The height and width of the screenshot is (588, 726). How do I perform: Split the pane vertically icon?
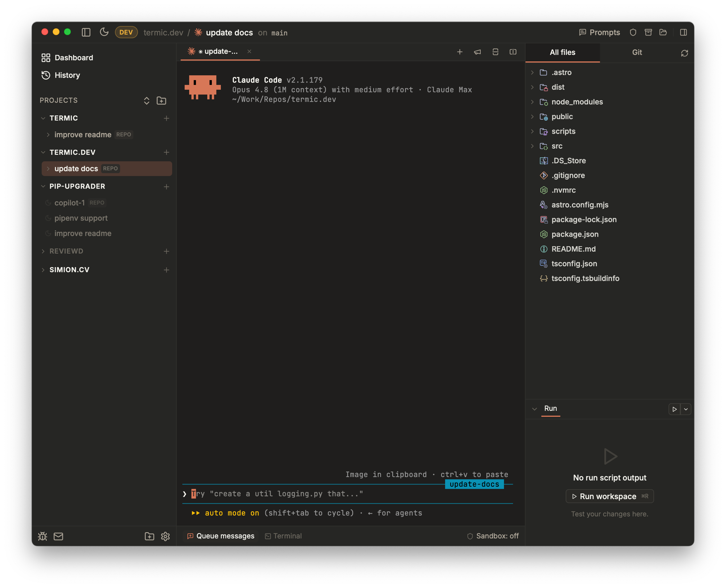tap(513, 52)
